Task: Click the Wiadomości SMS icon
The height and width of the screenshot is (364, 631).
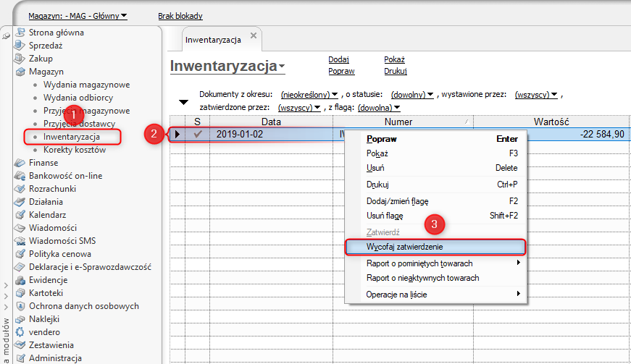Action: (20, 241)
